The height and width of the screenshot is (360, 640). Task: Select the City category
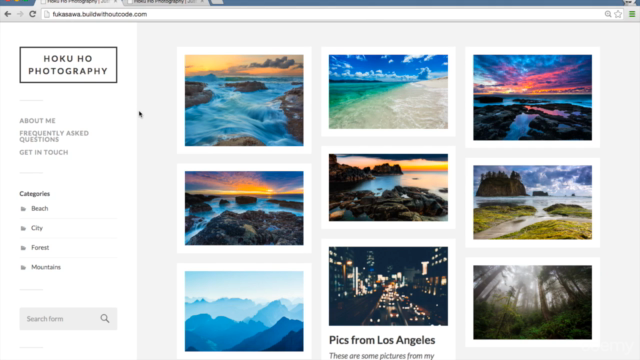point(37,228)
